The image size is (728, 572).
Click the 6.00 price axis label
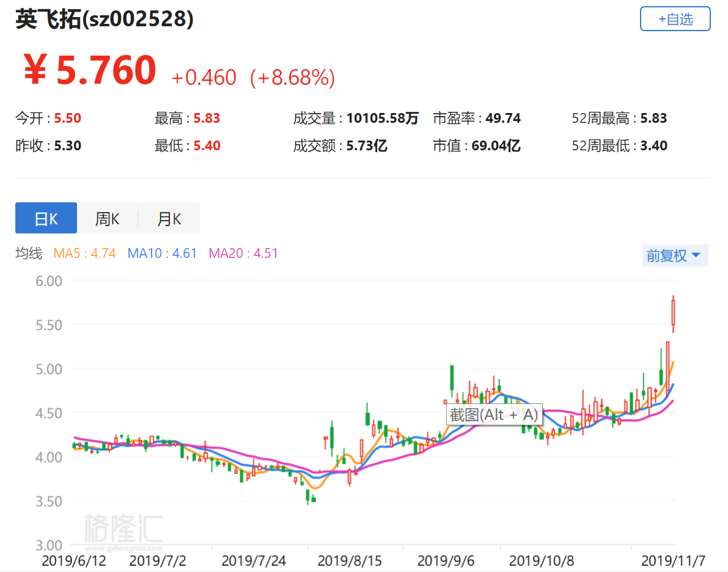49,281
